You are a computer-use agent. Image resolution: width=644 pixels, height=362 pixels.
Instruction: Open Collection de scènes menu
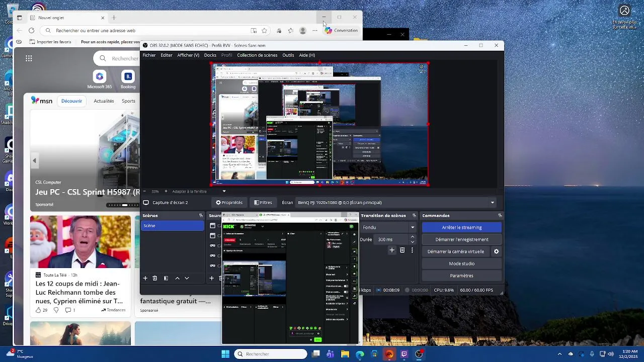257,55
